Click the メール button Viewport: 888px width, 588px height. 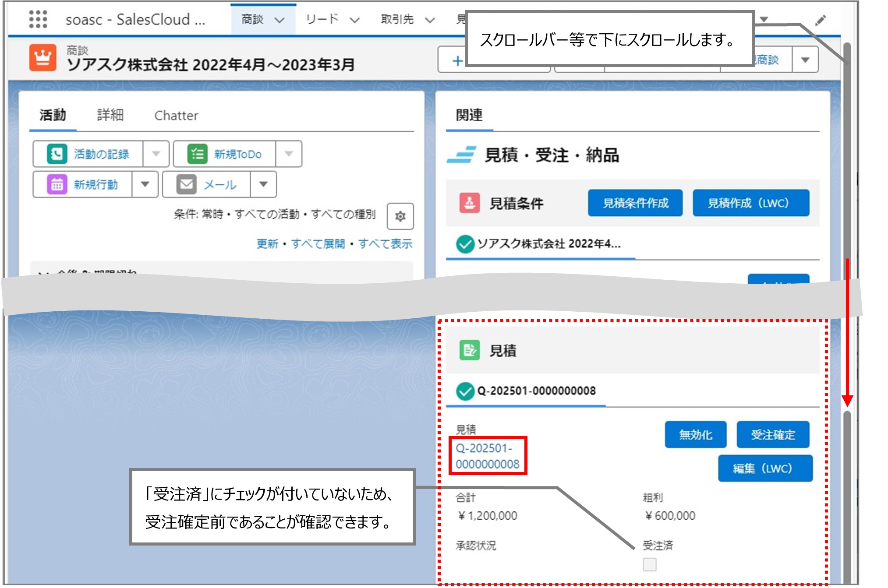pos(207,184)
